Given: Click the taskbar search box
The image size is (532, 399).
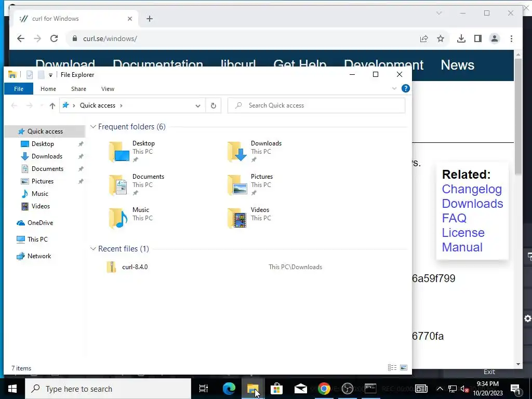Looking at the screenshot, I should tap(108, 389).
